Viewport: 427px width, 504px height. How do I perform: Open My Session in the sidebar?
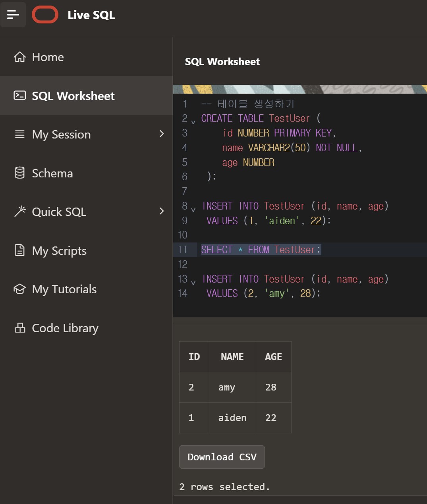pyautogui.click(x=86, y=134)
